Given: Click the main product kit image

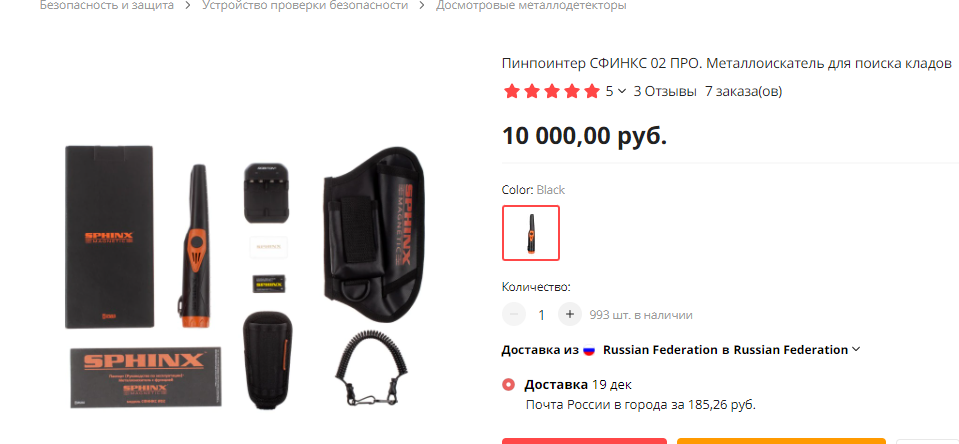Looking at the screenshot, I should (x=245, y=278).
